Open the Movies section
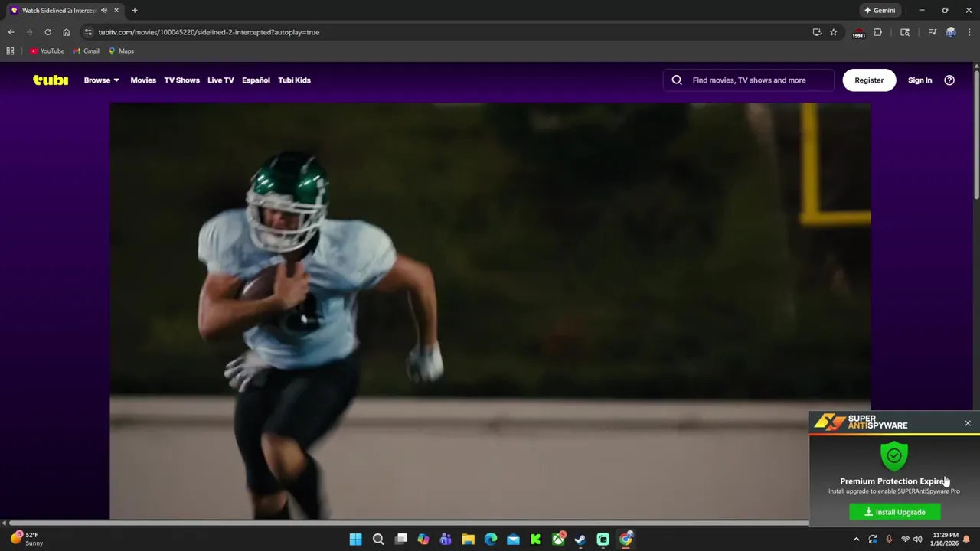 (143, 80)
